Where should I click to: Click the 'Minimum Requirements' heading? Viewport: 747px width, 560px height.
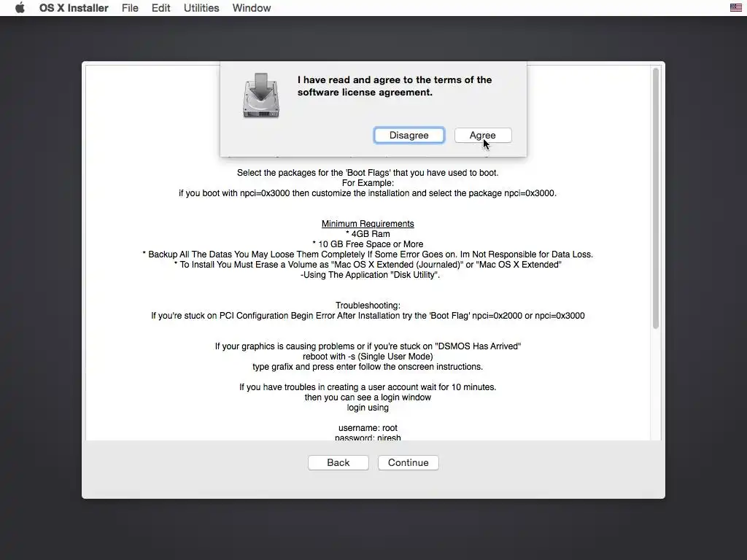click(368, 224)
